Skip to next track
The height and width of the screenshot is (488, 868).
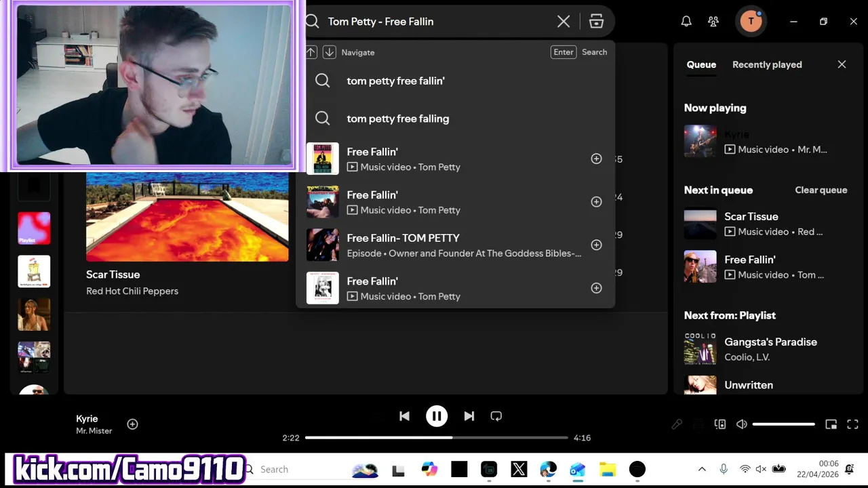pyautogui.click(x=469, y=416)
